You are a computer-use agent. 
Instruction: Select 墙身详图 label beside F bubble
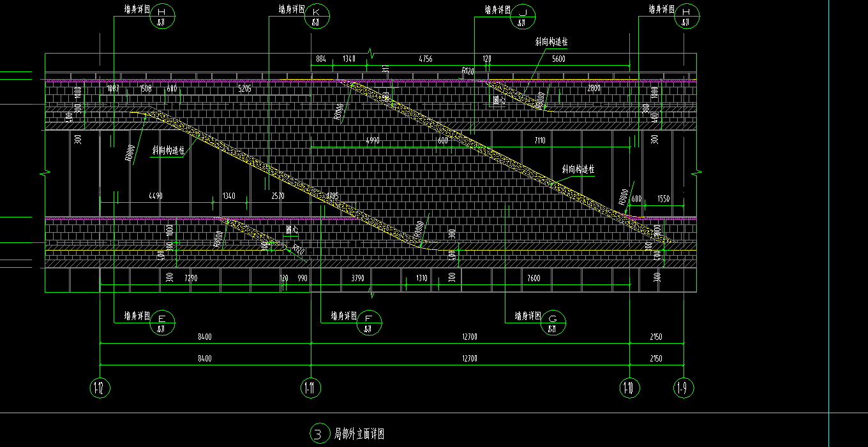343,316
